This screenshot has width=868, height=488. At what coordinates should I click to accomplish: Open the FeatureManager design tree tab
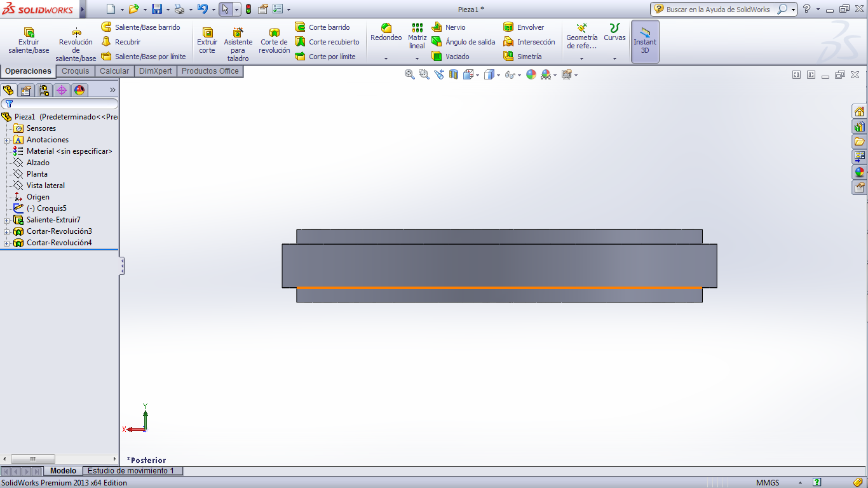pos(8,90)
